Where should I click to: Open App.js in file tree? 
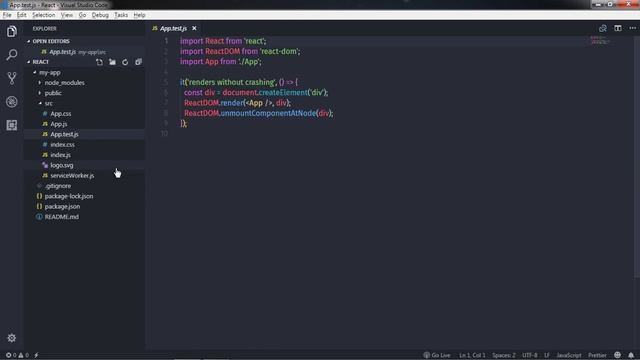pyautogui.click(x=59, y=124)
